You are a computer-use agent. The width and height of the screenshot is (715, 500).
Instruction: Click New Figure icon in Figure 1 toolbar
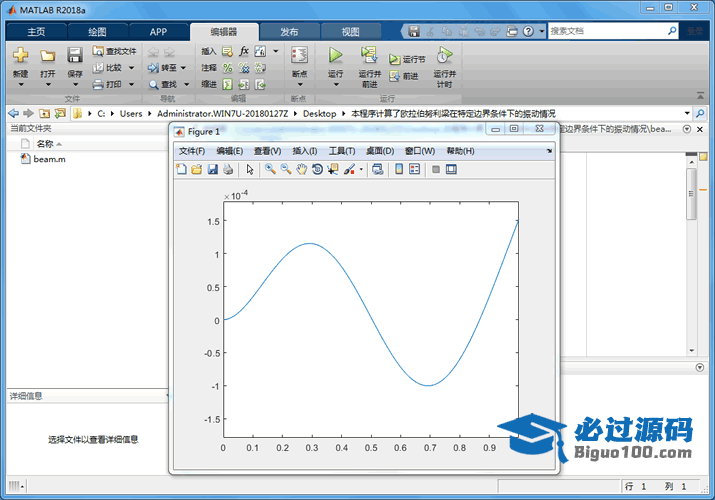click(181, 169)
